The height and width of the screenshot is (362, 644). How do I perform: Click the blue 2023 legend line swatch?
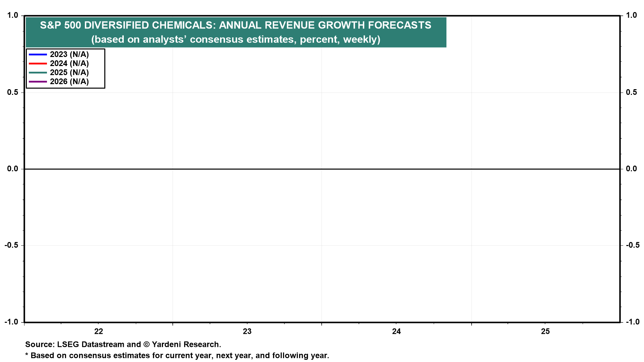coord(38,54)
